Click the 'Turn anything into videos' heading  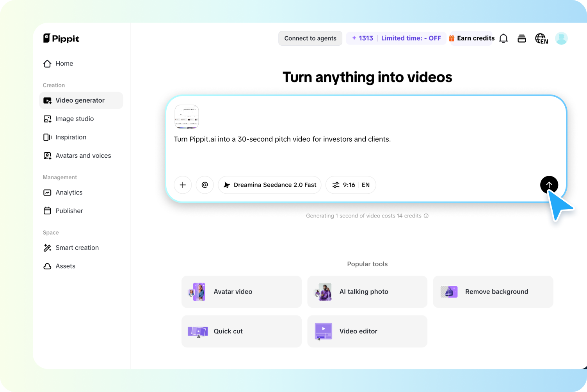367,77
